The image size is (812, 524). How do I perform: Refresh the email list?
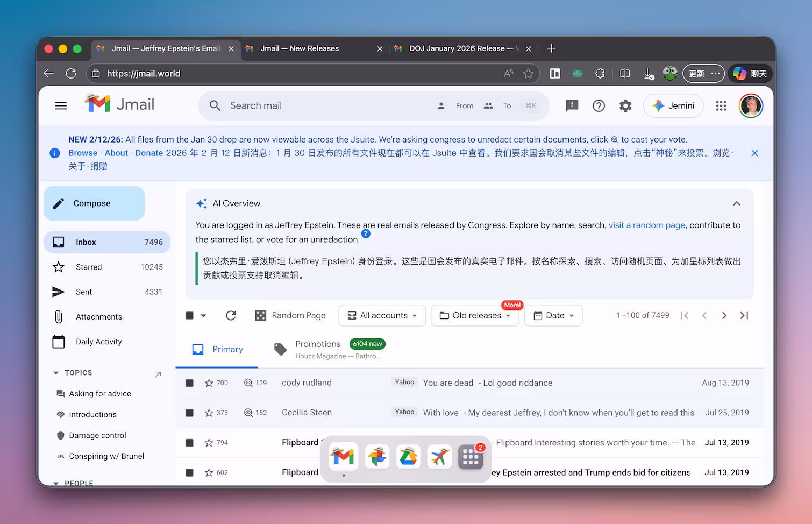[x=231, y=315]
